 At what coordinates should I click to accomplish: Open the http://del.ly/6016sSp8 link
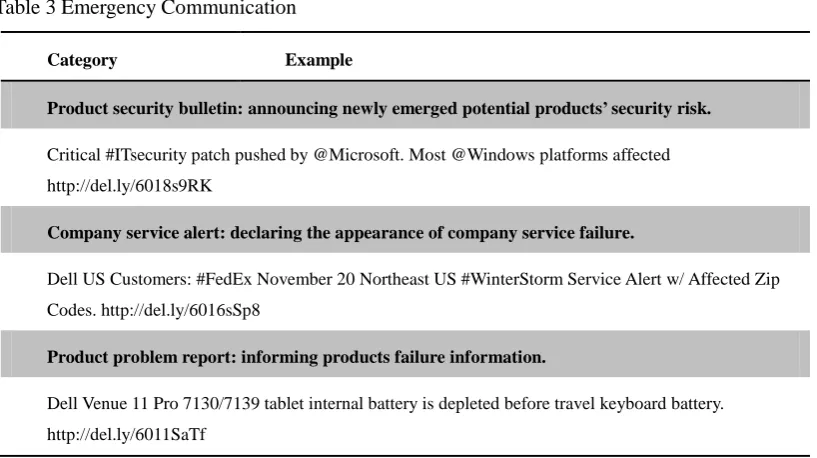[180, 311]
